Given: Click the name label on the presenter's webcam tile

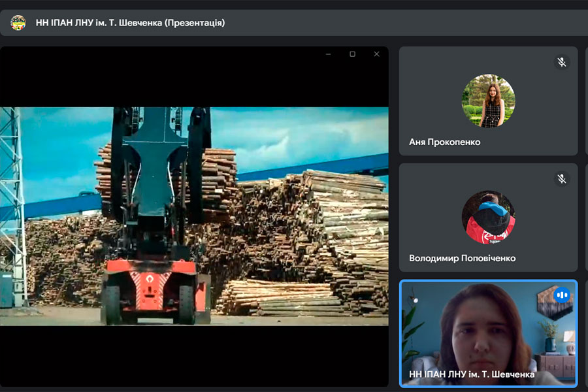Looking at the screenshot, I should coord(471,374).
